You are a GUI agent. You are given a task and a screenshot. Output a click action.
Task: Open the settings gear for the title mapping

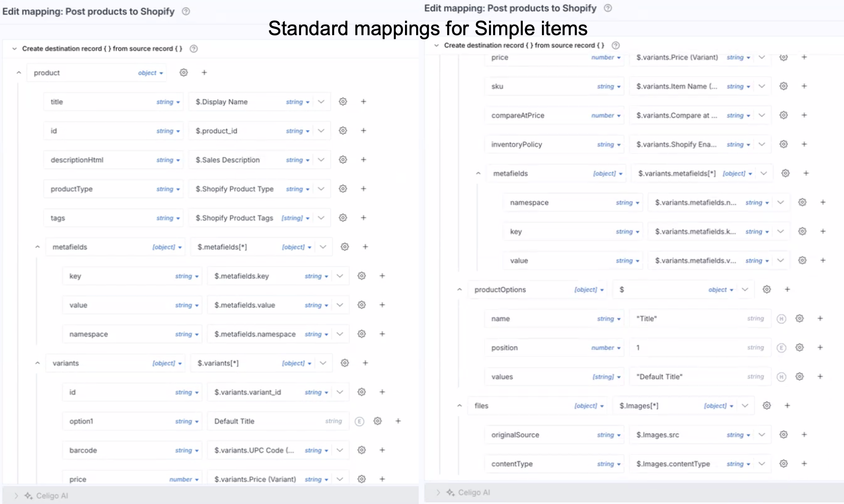(343, 102)
